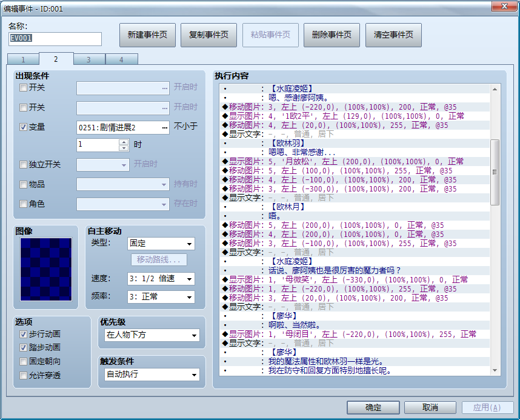Click the variable value field showing 1
520x420 pixels.
[98, 145]
